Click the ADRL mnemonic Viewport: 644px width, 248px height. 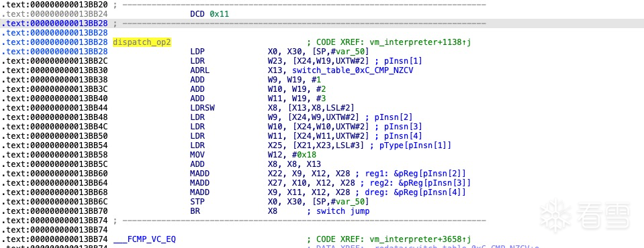click(x=200, y=70)
